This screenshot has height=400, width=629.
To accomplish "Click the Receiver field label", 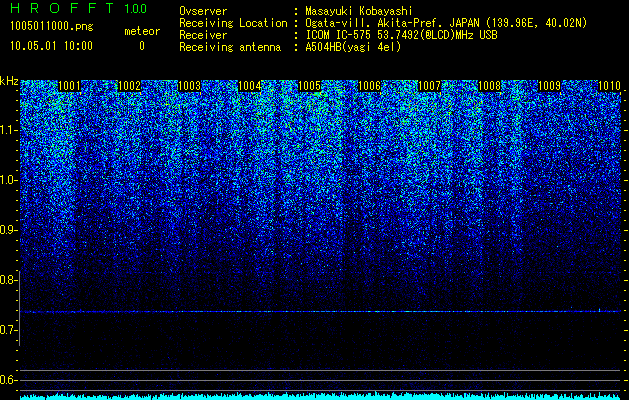I will (x=203, y=35).
